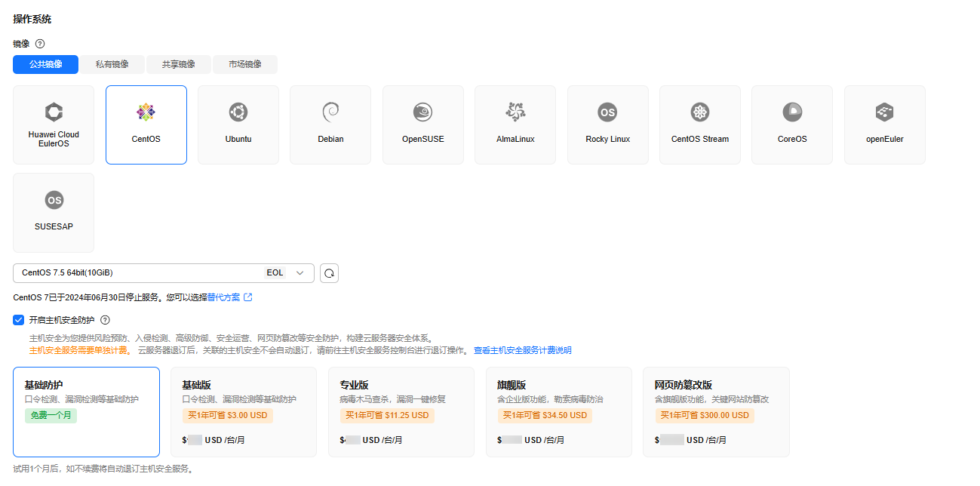Choose the SUSESAP OS icon

[x=54, y=200]
